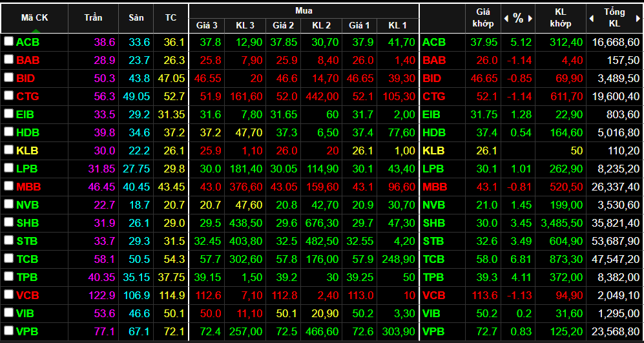Open CTG ticker in Mã CK column
The height and width of the screenshot is (343, 644).
point(28,96)
